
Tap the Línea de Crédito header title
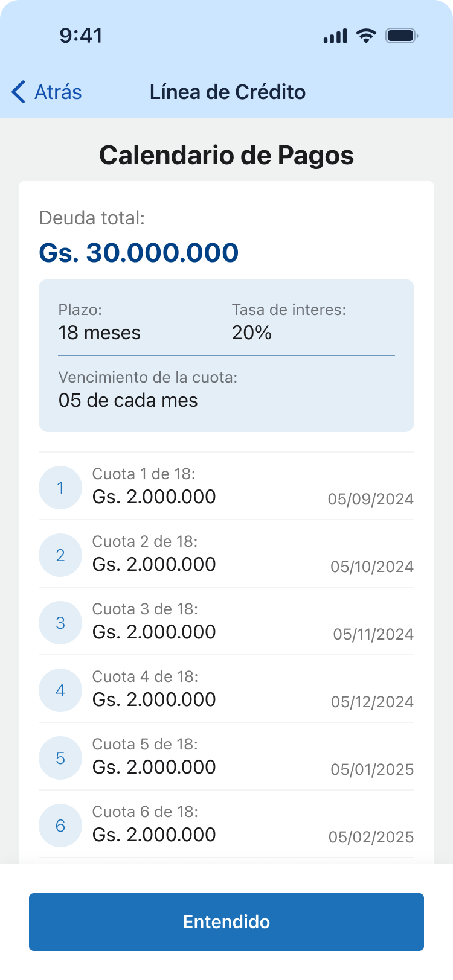coord(228,92)
